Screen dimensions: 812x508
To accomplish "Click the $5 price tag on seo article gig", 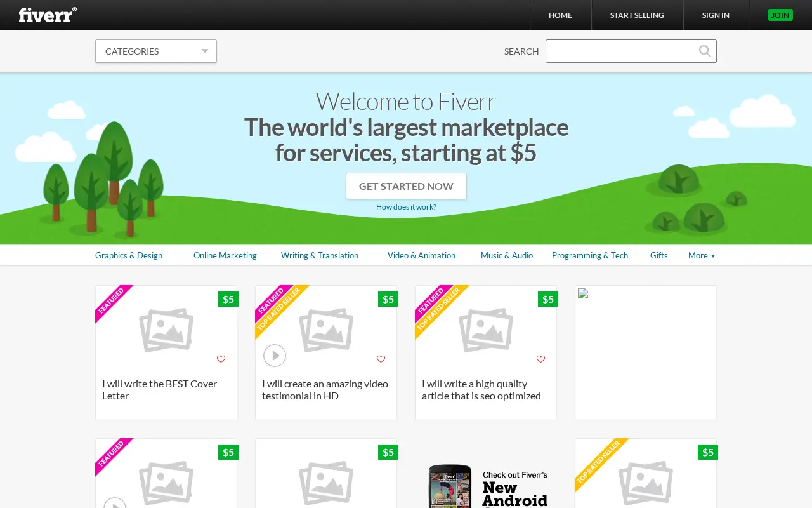I will pos(548,299).
